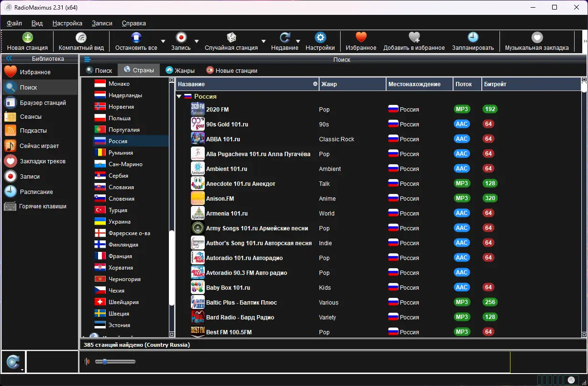Sort by the Битрейт column header

[531, 84]
